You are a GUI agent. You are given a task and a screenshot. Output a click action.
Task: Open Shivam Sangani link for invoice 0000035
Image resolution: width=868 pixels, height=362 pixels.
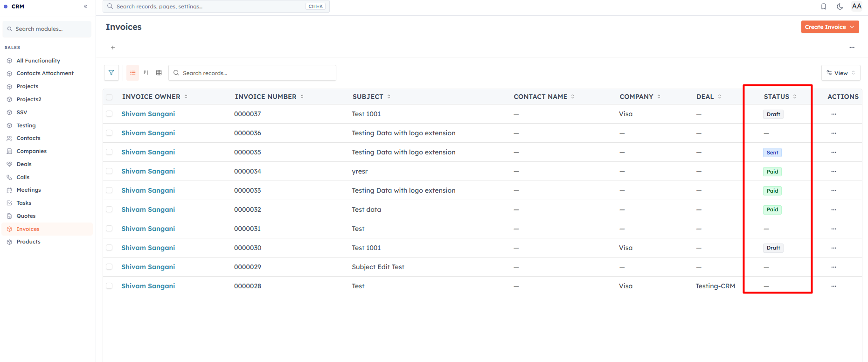pyautogui.click(x=148, y=152)
